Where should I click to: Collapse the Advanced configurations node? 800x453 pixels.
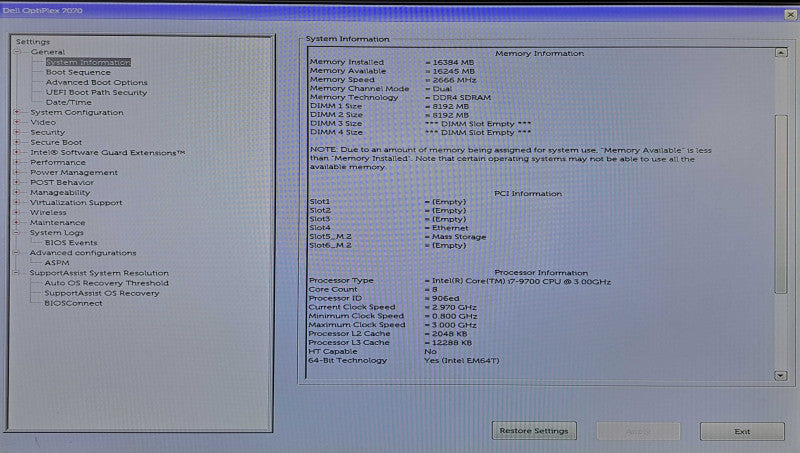(x=17, y=253)
